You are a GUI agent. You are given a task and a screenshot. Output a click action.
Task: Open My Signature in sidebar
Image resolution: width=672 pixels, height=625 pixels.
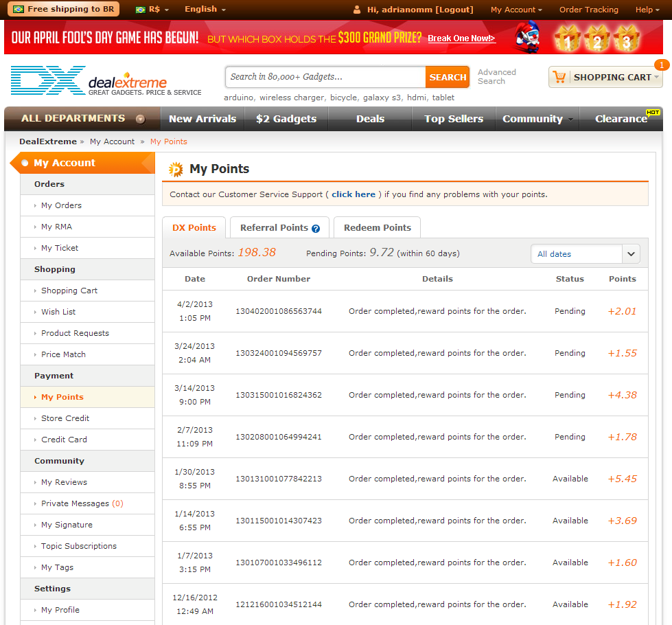click(x=87, y=525)
